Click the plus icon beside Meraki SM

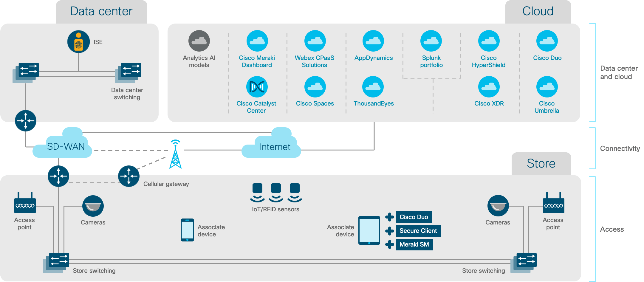(x=389, y=244)
